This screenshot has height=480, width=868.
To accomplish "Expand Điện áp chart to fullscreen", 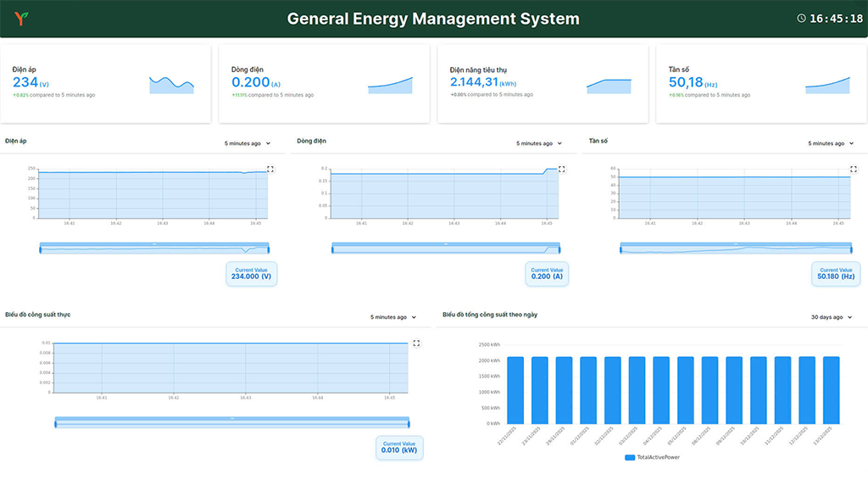I will [270, 169].
